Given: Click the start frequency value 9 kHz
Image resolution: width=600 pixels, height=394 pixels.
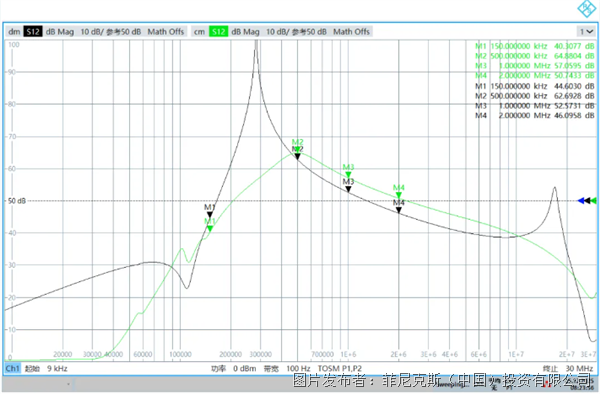Looking at the screenshot, I should click(57, 369).
